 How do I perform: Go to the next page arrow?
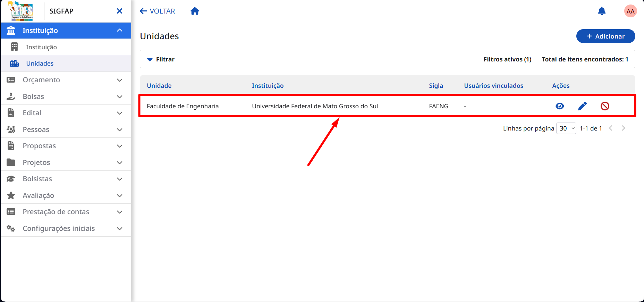(x=624, y=128)
